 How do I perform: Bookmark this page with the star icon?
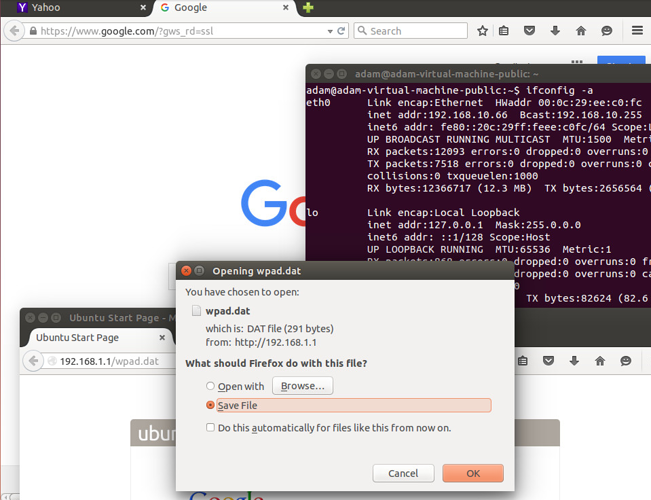tap(482, 31)
